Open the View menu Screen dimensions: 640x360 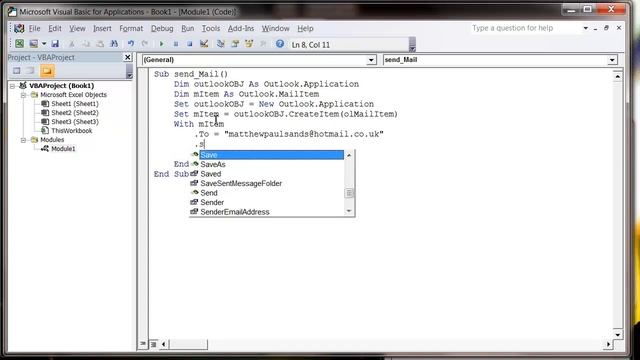[77, 29]
